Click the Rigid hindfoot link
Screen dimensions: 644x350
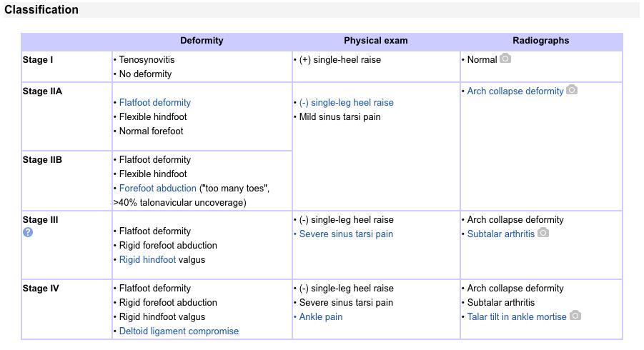pos(147,259)
